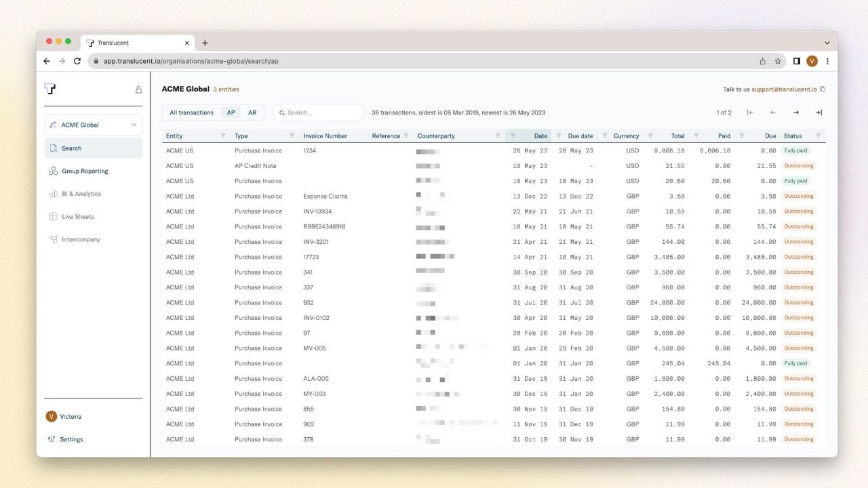
Task: Expand the ACME Global organisation dropdown
Action: pos(94,125)
